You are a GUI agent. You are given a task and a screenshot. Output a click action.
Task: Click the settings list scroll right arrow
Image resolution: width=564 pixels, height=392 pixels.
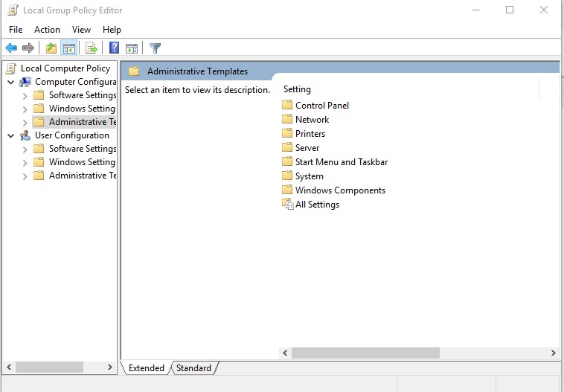(x=553, y=353)
